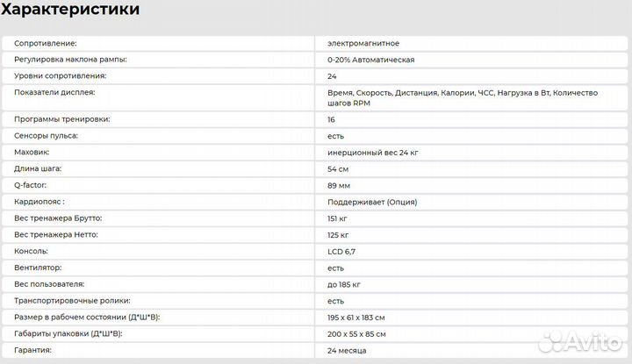This screenshot has height=364, width=632.
Task: Select the Длина шага label
Action: point(39,168)
